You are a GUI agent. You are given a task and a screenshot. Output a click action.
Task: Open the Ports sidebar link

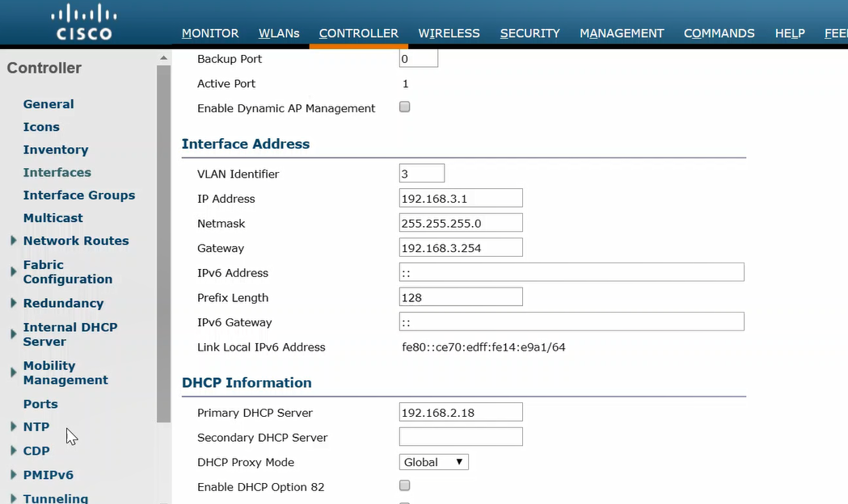pos(40,404)
